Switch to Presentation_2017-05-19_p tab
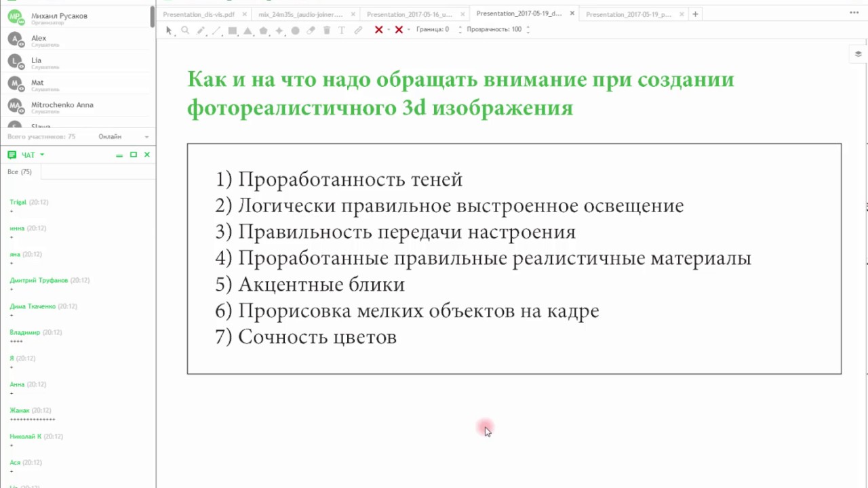The height and width of the screenshot is (488, 868). [x=629, y=14]
